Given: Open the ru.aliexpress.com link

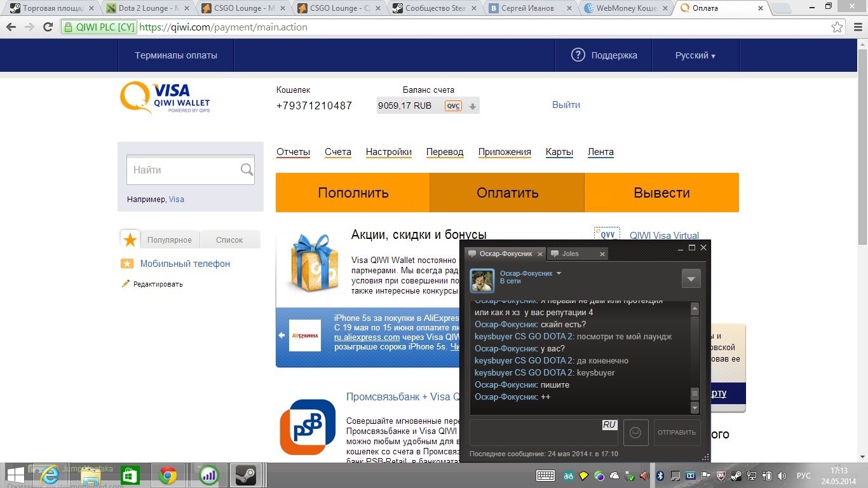Looking at the screenshot, I should tap(367, 337).
